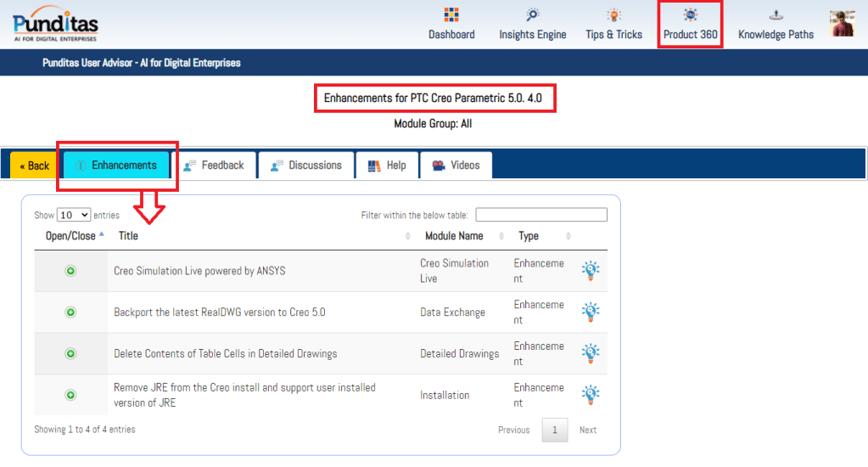This screenshot has width=868, height=467.
Task: Open the Show entries count dropdown
Action: pyautogui.click(x=74, y=216)
